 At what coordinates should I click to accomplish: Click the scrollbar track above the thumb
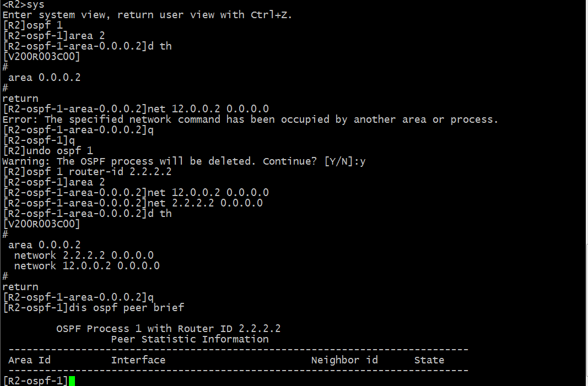pos(586,122)
